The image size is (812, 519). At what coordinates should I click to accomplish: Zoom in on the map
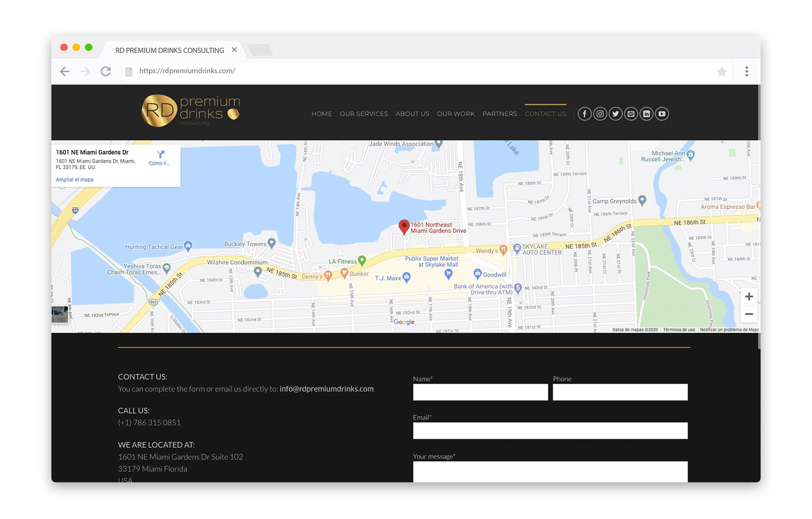[748, 297]
